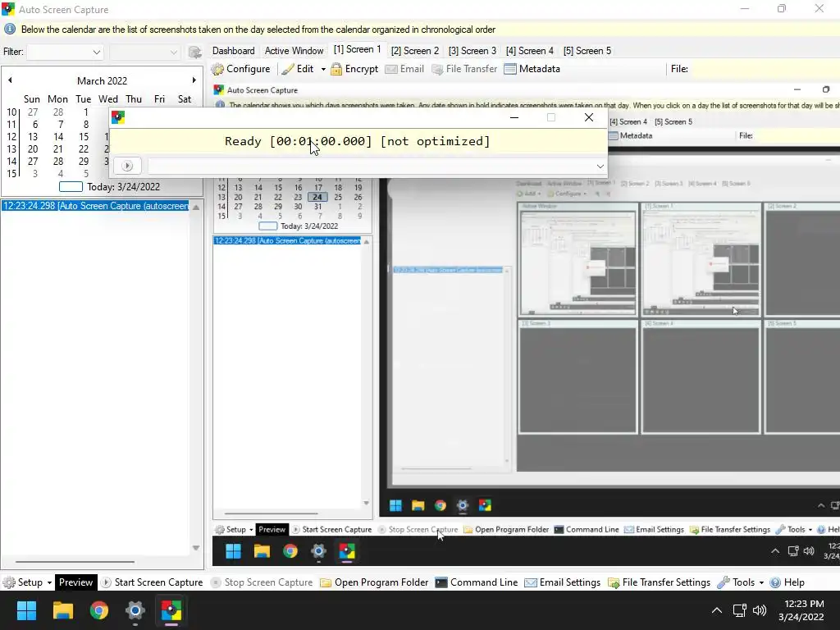Click the Help button

click(787, 582)
